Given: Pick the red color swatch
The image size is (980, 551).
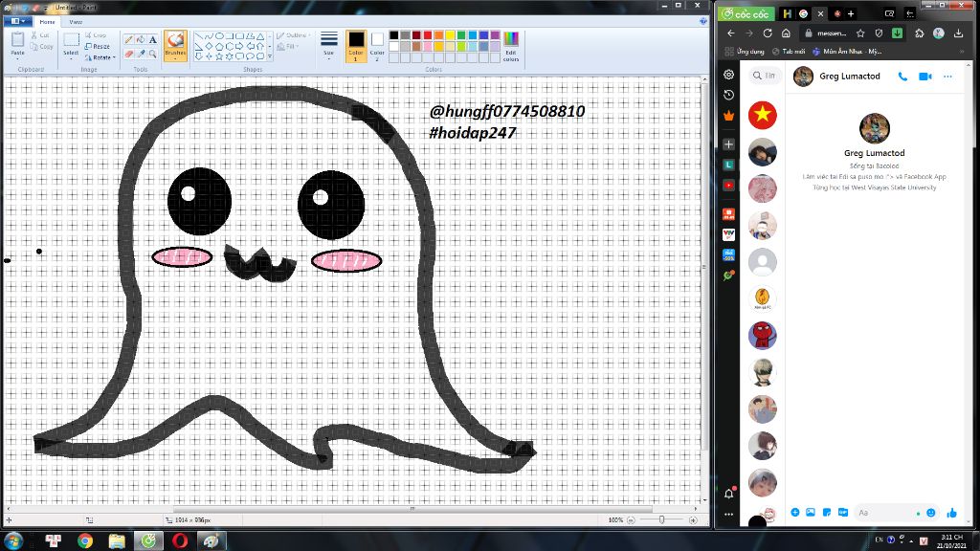Looking at the screenshot, I should [x=428, y=35].
